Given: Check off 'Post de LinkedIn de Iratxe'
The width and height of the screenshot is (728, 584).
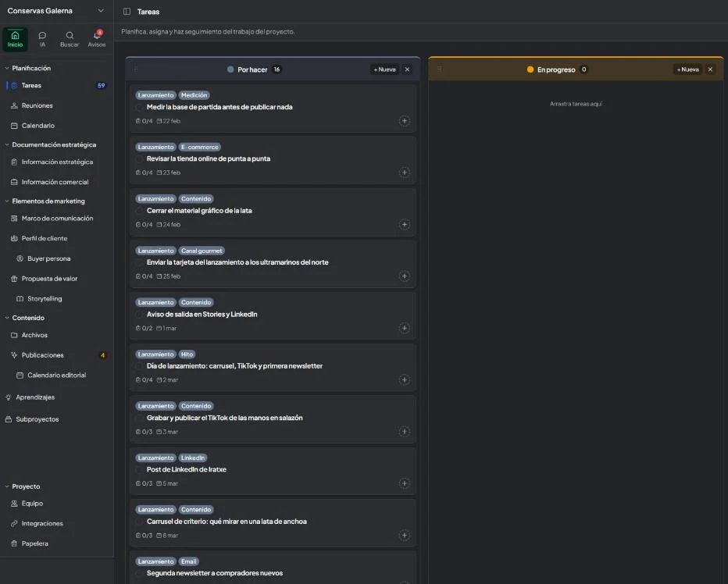Looking at the screenshot, I should coord(139,469).
